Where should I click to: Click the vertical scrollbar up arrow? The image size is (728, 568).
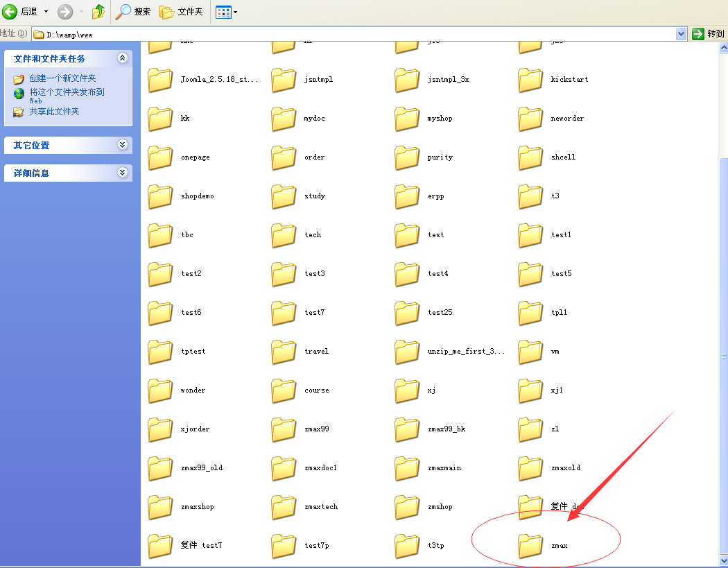click(723, 47)
